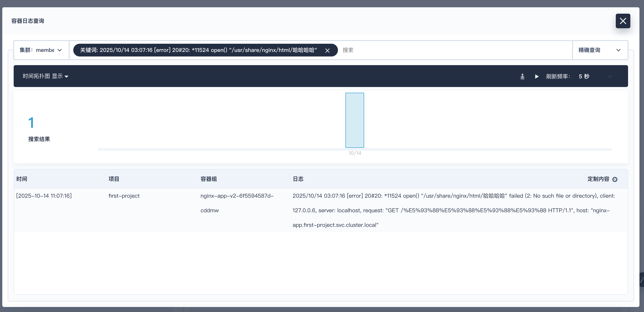Expand the 精确查询 query mode dropdown
Image resolution: width=644 pixels, height=312 pixels.
pyautogui.click(x=599, y=50)
